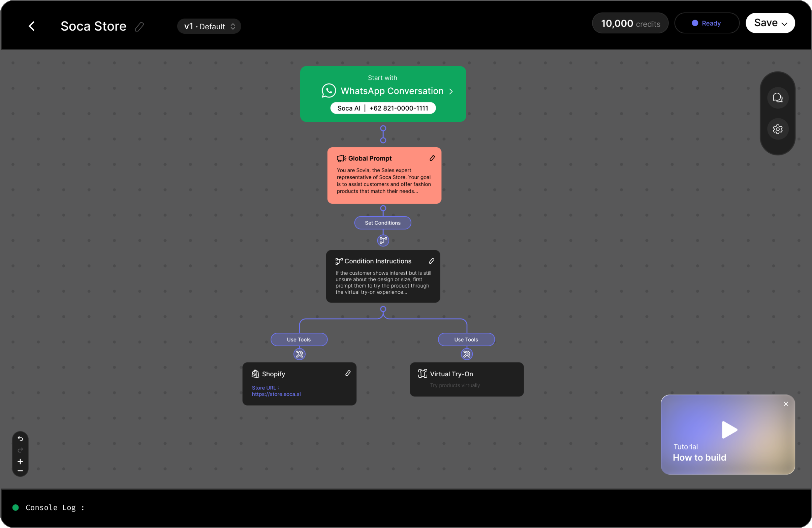Image resolution: width=812 pixels, height=528 pixels.
Task: Open the chat preview icon
Action: (778, 98)
